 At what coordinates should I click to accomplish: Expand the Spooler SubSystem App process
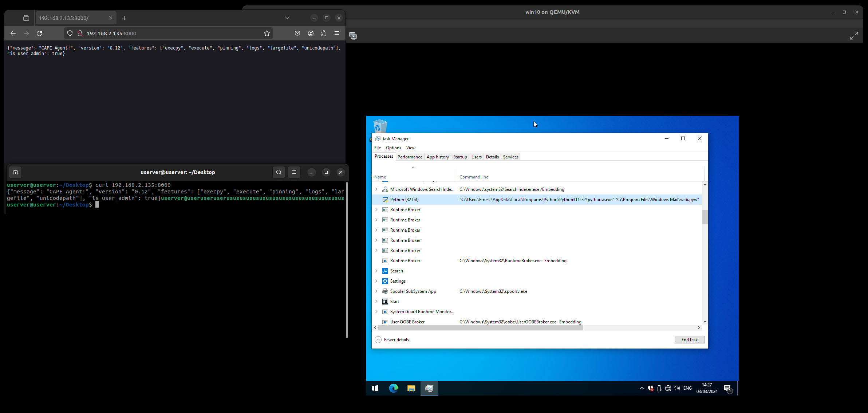click(376, 291)
